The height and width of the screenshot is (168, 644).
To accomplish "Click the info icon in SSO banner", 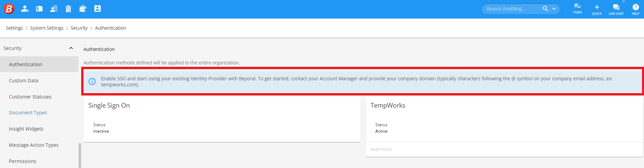I will [92, 81].
